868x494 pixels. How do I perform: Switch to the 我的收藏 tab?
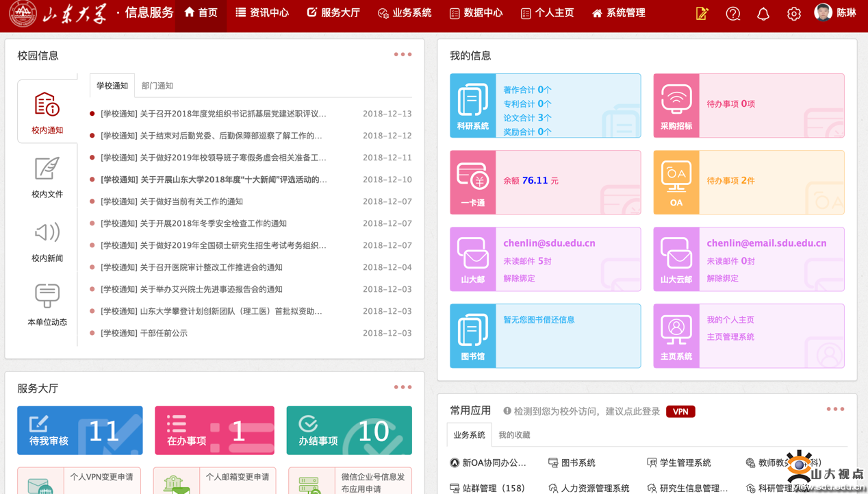click(x=514, y=435)
